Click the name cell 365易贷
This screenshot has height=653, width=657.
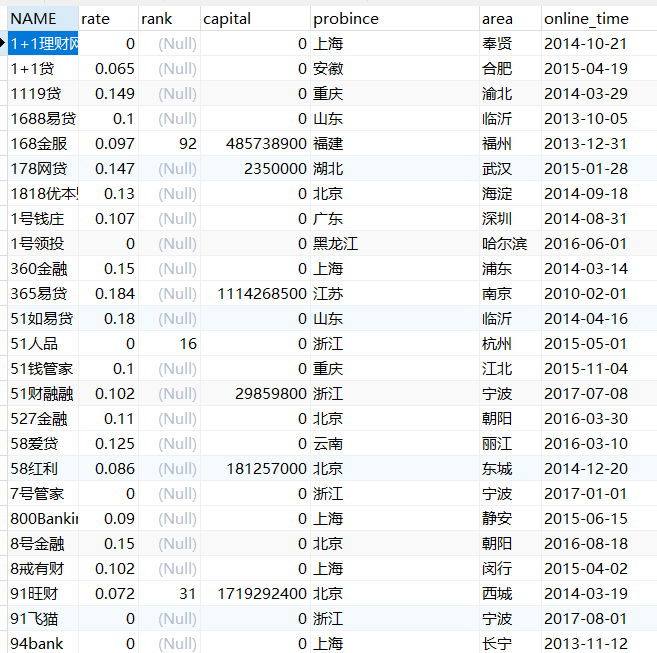click(43, 294)
